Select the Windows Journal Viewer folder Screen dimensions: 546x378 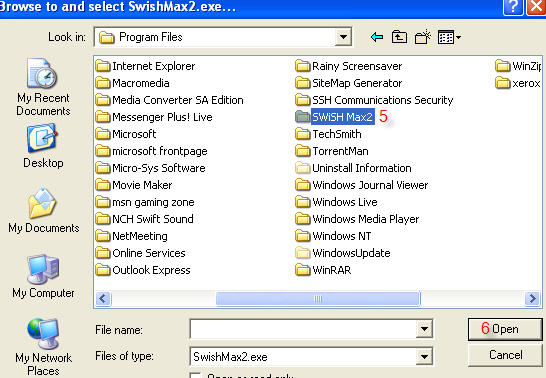coord(361,185)
